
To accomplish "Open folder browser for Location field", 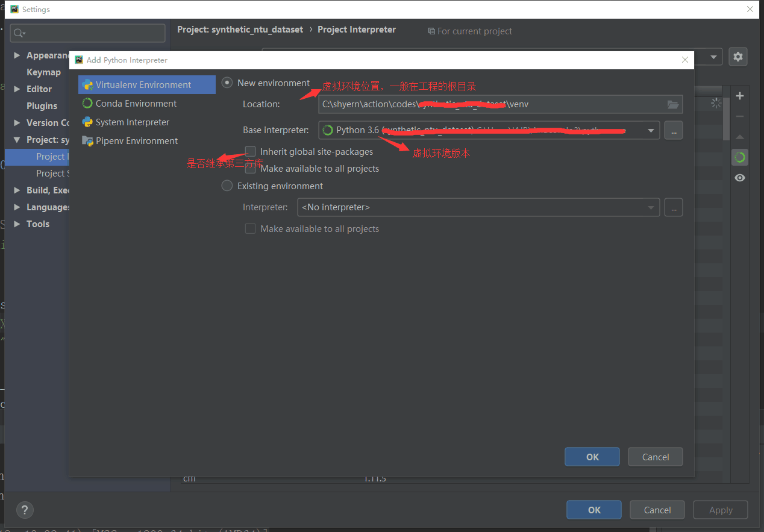I will 673,104.
